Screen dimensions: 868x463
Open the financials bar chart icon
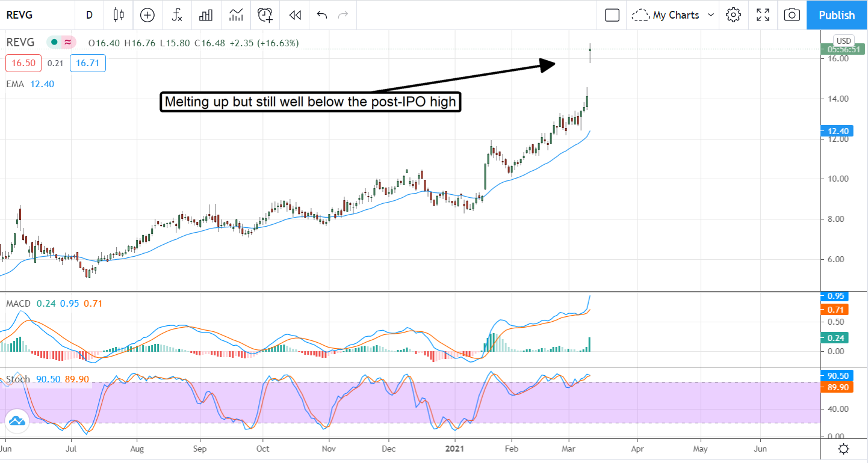click(206, 15)
